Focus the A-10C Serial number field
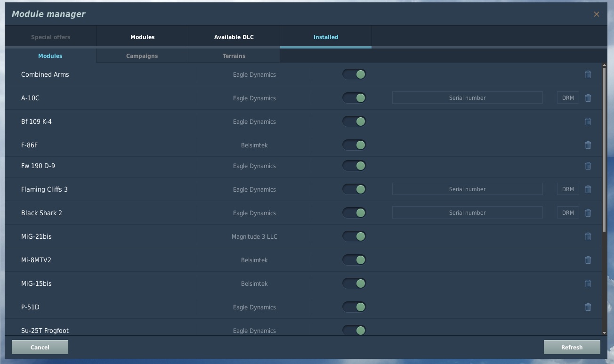 [x=468, y=98]
